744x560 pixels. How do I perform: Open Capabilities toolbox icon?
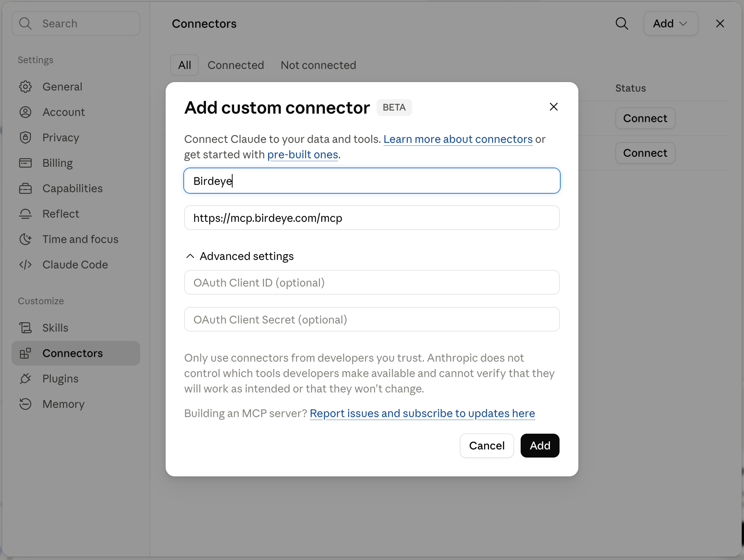[x=25, y=188]
